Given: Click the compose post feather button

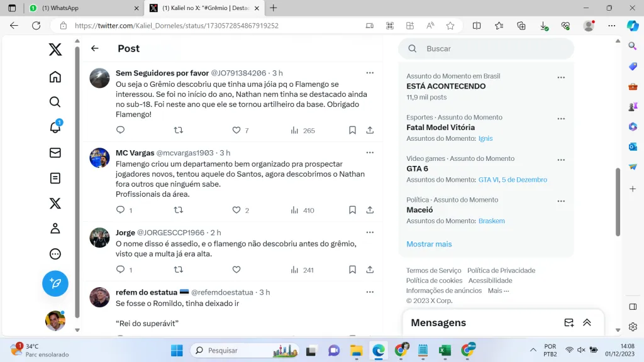Looking at the screenshot, I should tap(55, 283).
